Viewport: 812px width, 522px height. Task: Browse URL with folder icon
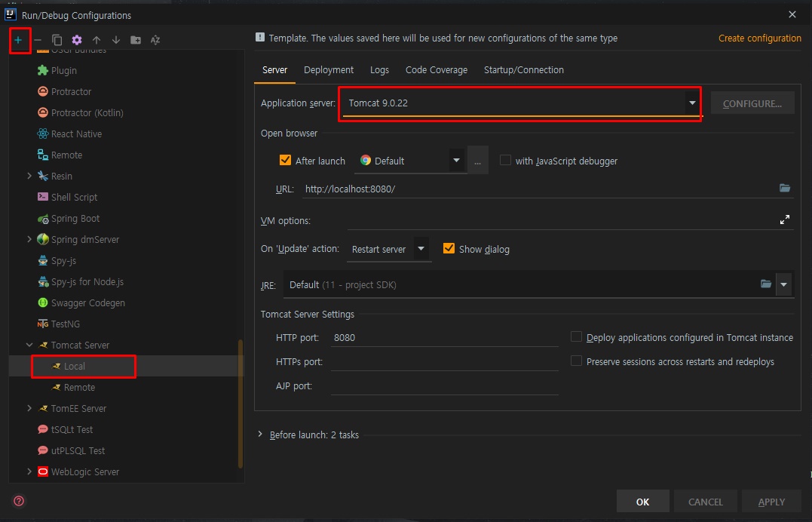pyautogui.click(x=785, y=188)
